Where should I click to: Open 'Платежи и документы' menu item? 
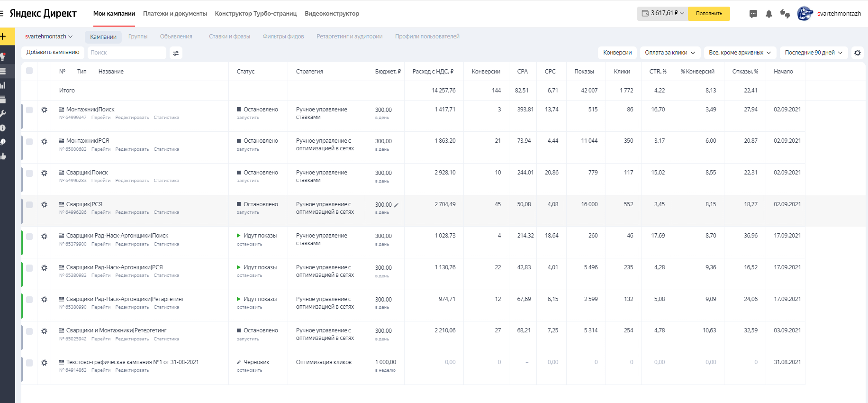[175, 14]
